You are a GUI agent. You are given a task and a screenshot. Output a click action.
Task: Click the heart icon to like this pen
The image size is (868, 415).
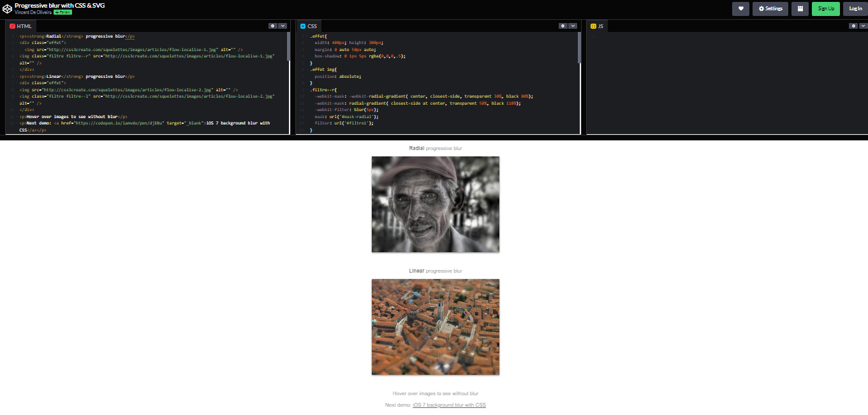point(739,8)
